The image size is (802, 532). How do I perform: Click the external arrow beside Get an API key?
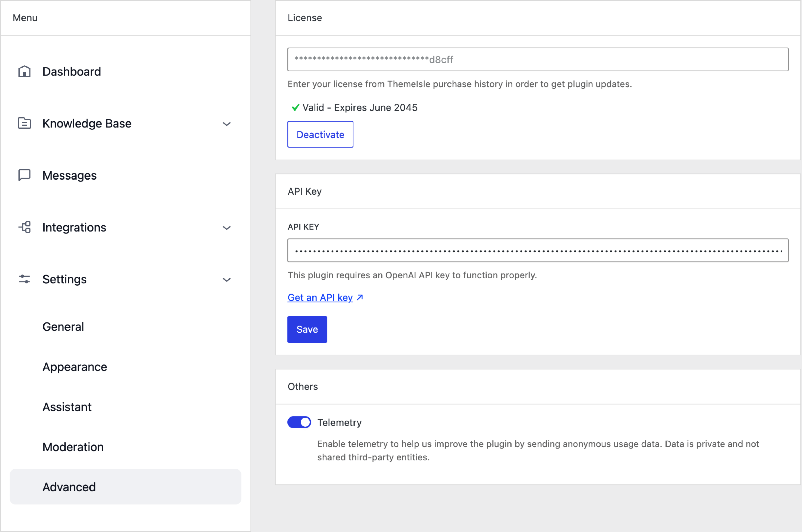[x=360, y=298]
